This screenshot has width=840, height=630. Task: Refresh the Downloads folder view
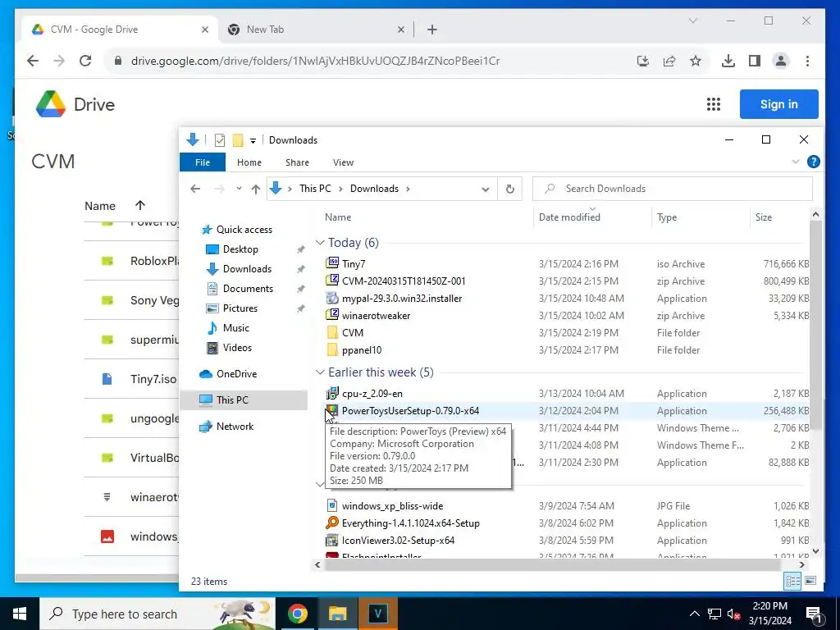click(x=510, y=189)
